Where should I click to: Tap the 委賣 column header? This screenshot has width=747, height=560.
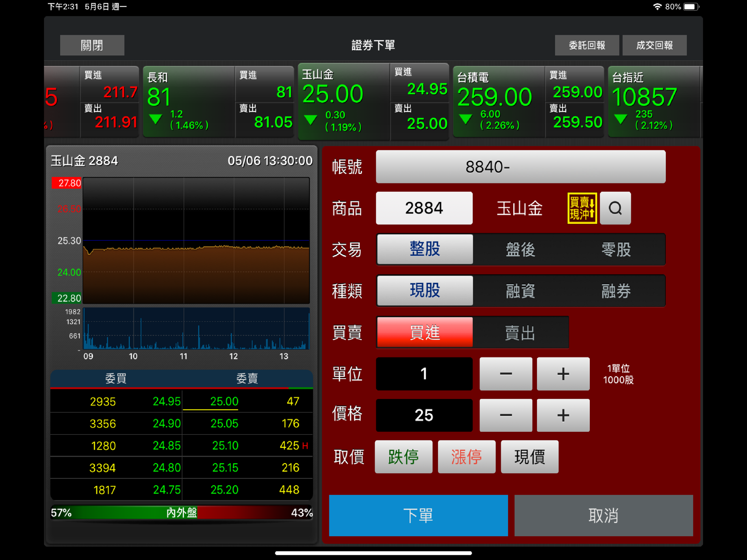(247, 378)
